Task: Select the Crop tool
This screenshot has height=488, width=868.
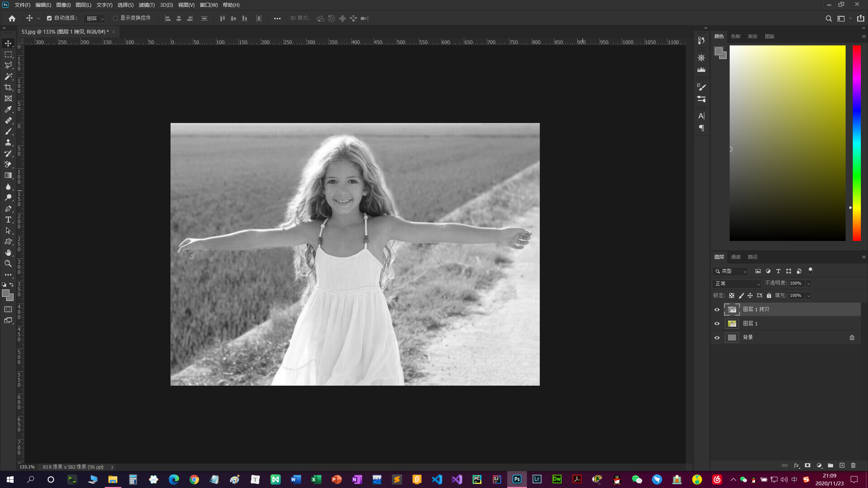Action: pyautogui.click(x=8, y=87)
